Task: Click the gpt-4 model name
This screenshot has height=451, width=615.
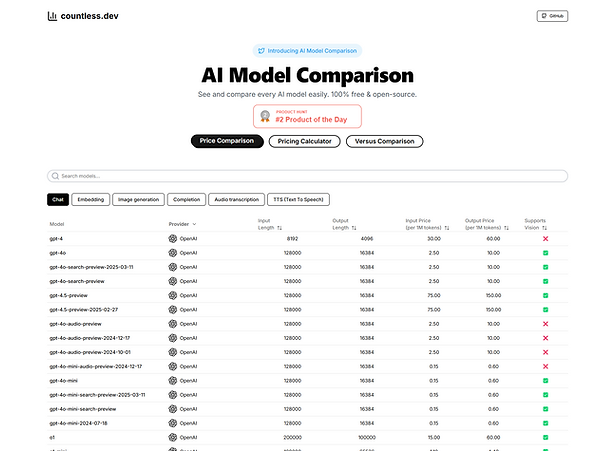Action: tap(56, 239)
